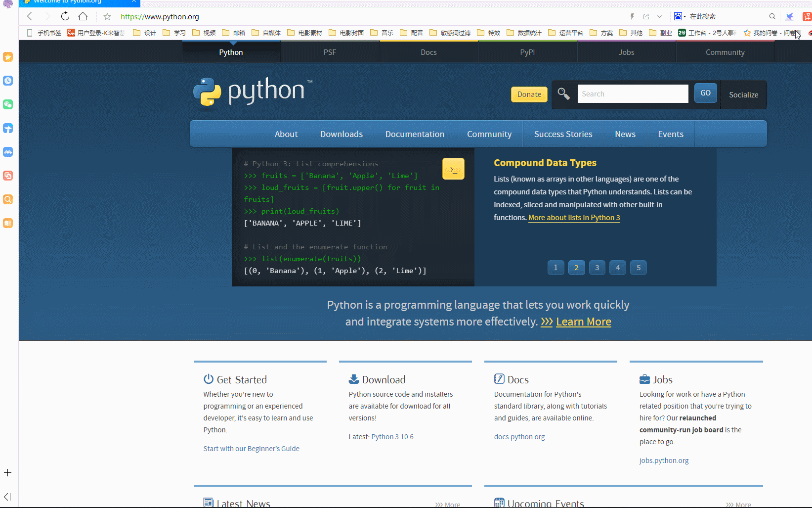This screenshot has height=508, width=812.
Task: Click the share icon in the address bar
Action: point(646,16)
